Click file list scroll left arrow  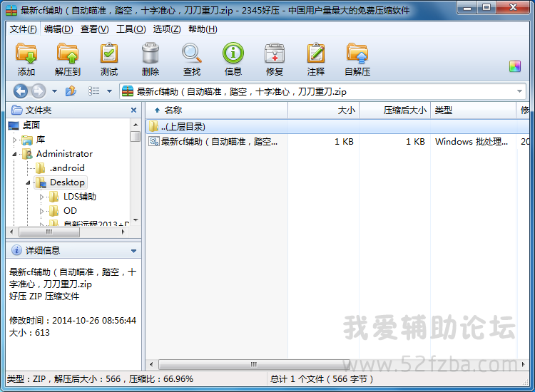(x=151, y=364)
